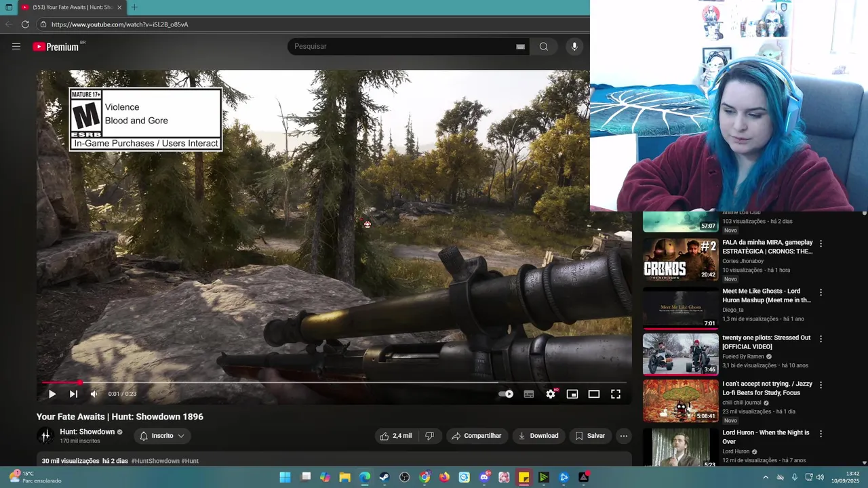Screen dimensions: 868x488
Task: Open options for When the Night is Over
Action: (821, 434)
